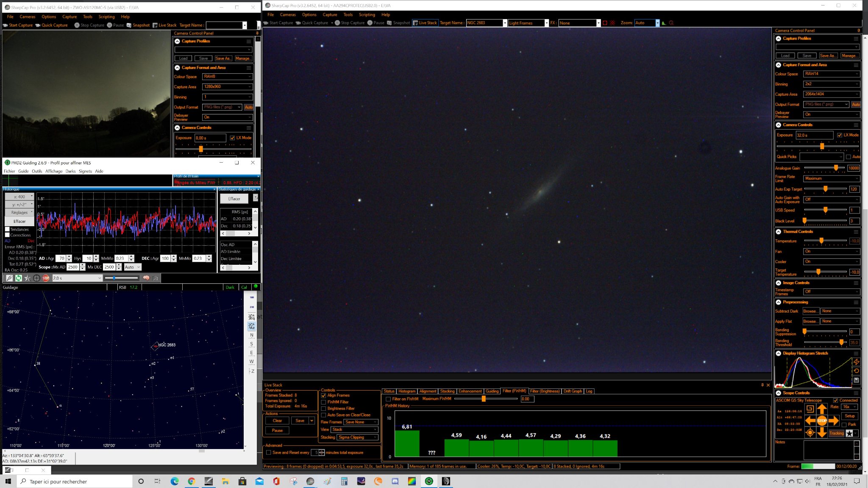The height and width of the screenshot is (488, 868).
Task: Collapse the Thermal Controls section
Action: 779,232
